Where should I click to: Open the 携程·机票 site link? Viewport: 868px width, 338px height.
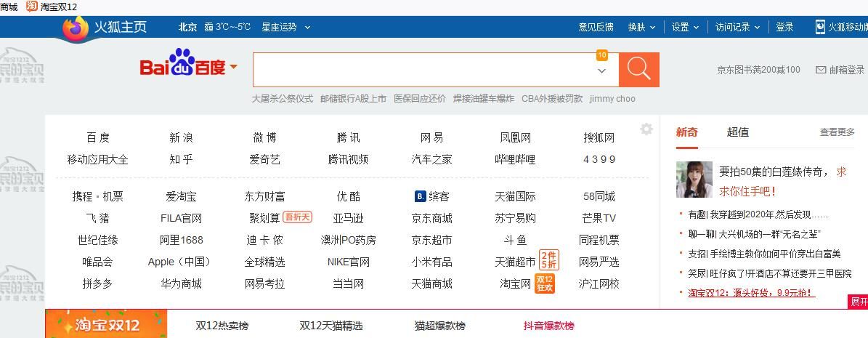98,196
